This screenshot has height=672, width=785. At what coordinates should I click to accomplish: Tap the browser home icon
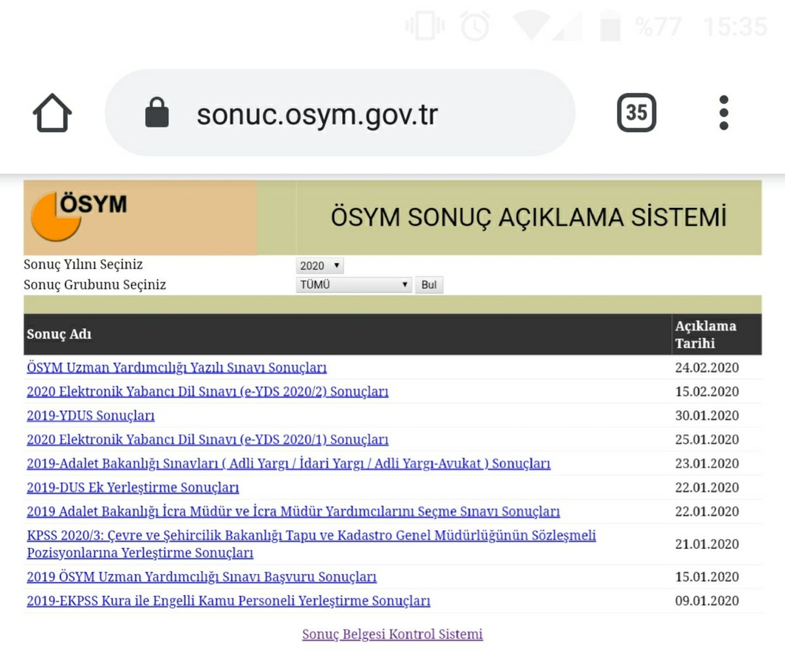(x=52, y=113)
